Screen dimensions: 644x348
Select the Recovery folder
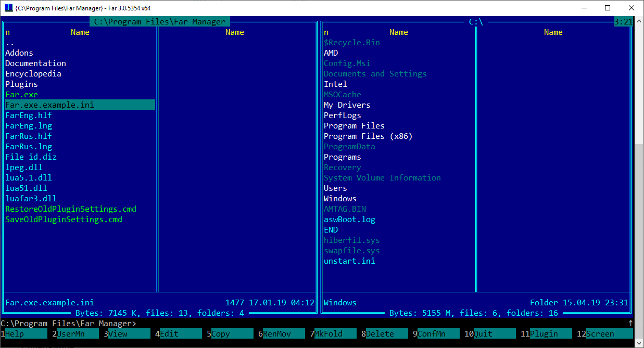tap(343, 167)
